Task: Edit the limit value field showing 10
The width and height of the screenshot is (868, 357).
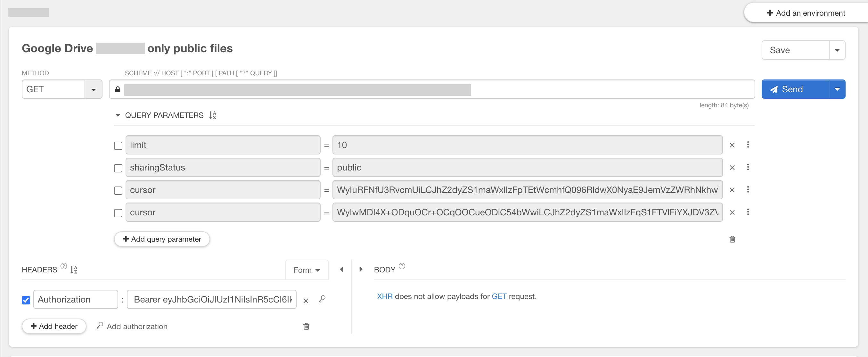Action: [527, 145]
